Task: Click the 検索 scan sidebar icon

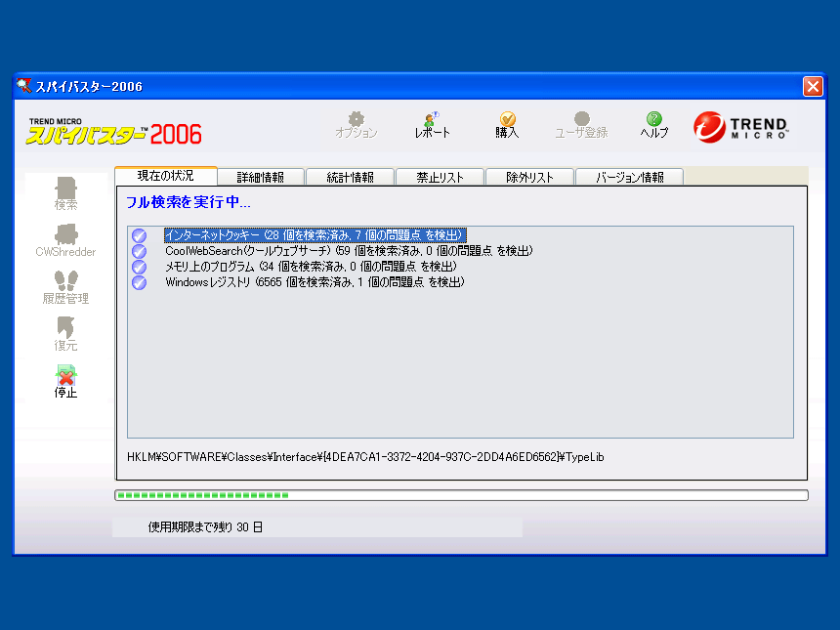Action: pyautogui.click(x=65, y=193)
